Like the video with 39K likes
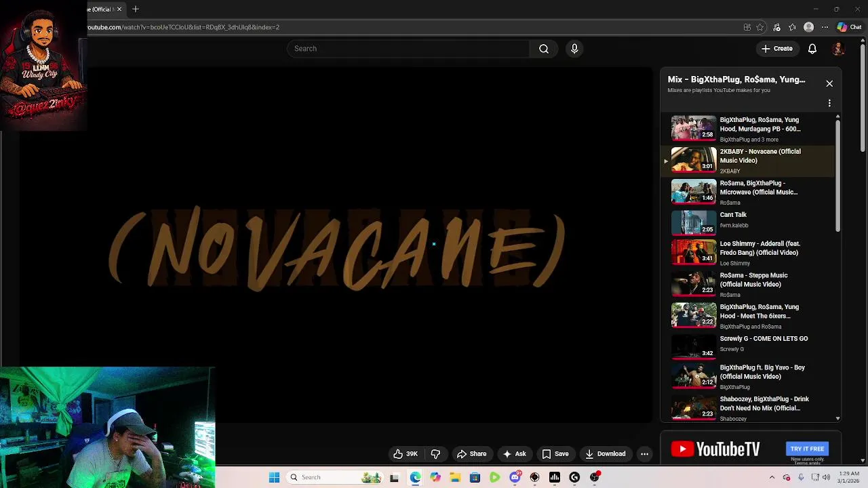 pos(406,454)
